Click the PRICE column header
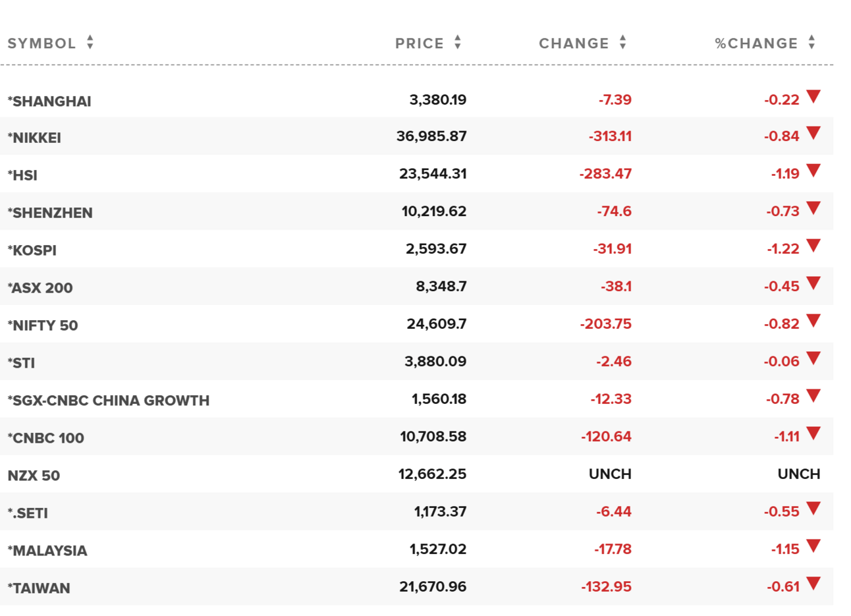851x616 pixels. [x=420, y=43]
